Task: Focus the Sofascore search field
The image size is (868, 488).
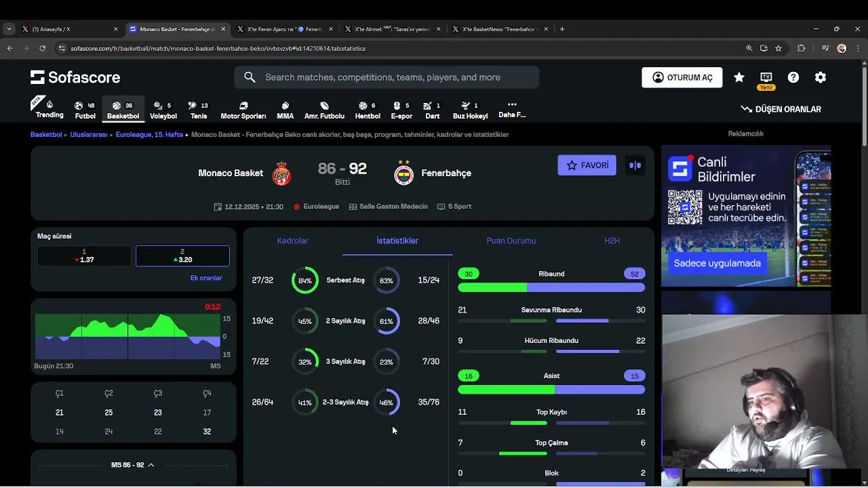Action: click(x=387, y=77)
